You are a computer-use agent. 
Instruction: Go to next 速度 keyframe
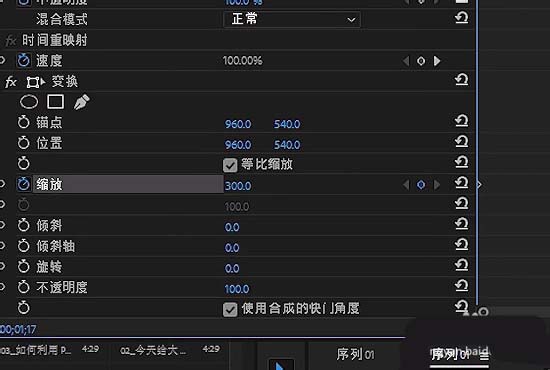pos(437,61)
